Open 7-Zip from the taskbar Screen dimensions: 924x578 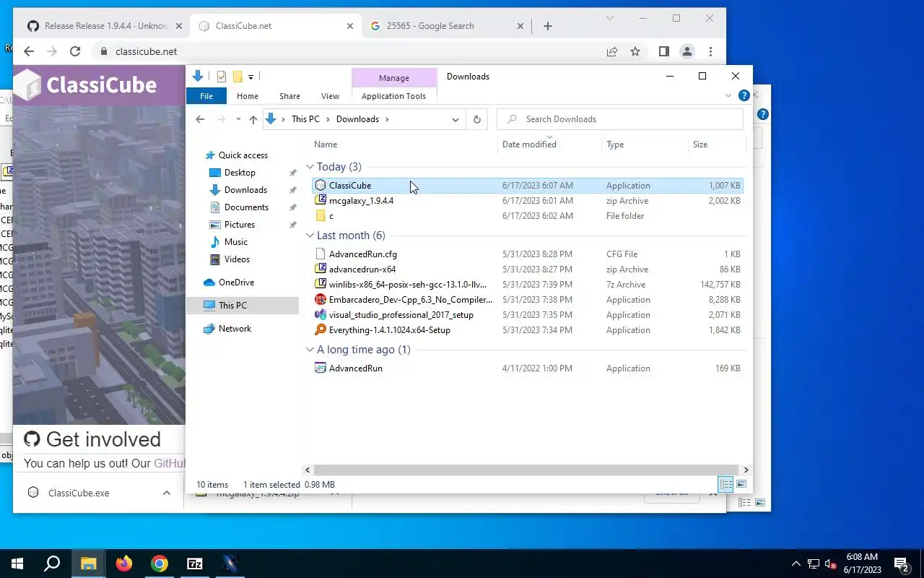coord(195,564)
